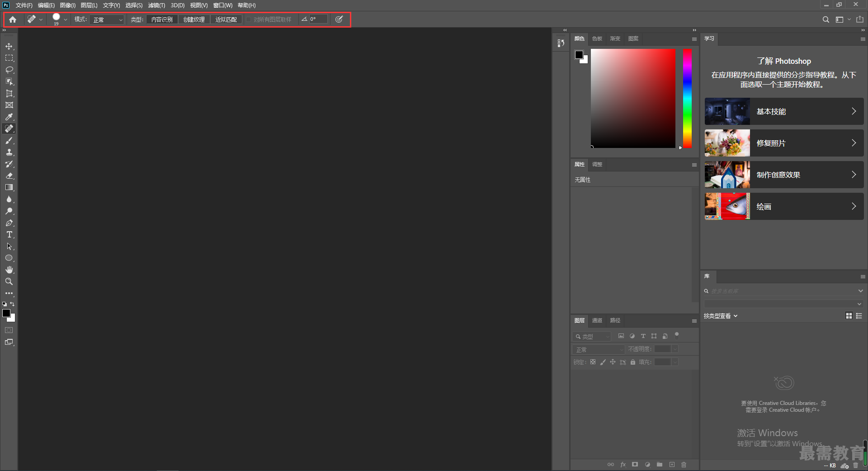Select the 创建纹理 type button
Viewport: 868px width, 471px height.
194,19
